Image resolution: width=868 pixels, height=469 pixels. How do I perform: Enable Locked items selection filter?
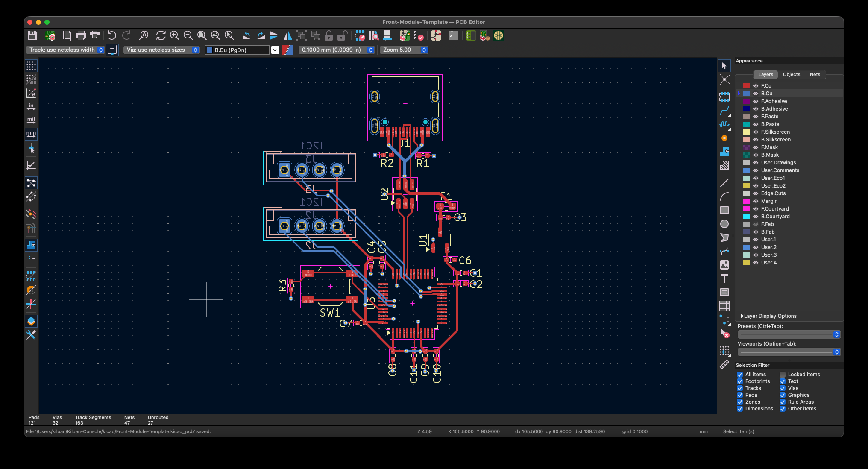pyautogui.click(x=783, y=375)
